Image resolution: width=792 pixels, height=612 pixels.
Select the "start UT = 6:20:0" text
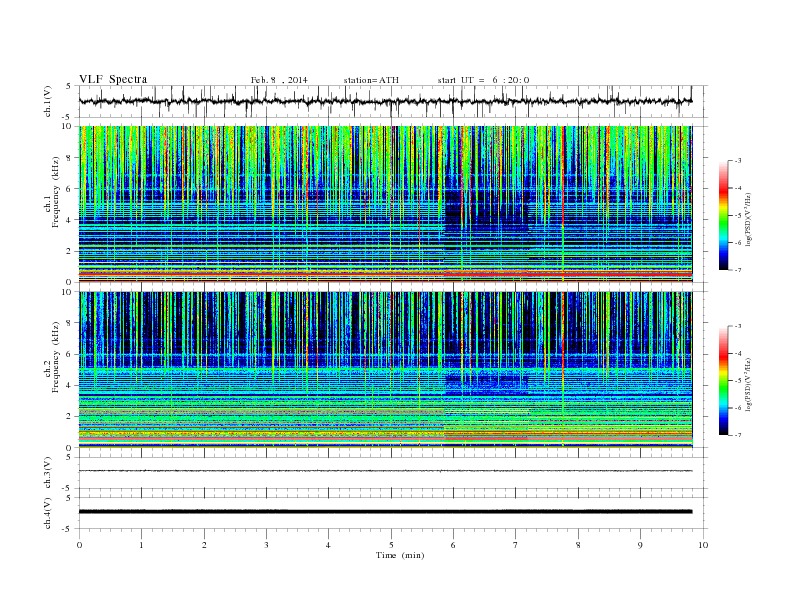pyautogui.click(x=483, y=80)
